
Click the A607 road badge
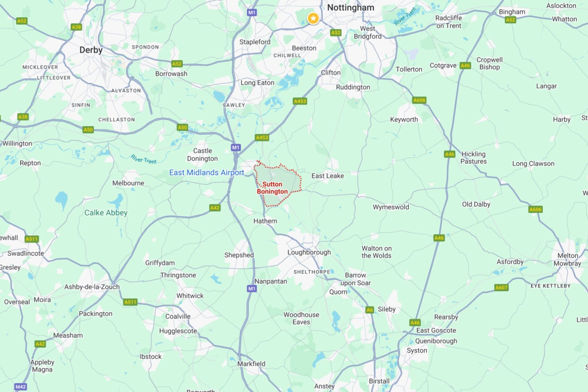pos(501,287)
